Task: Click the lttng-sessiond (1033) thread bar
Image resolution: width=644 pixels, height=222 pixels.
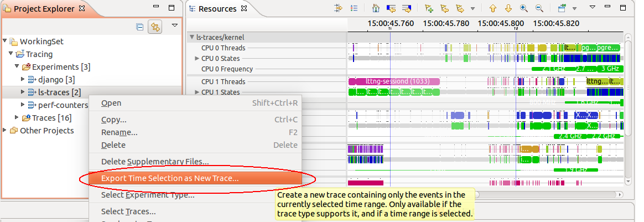Action: [393, 82]
